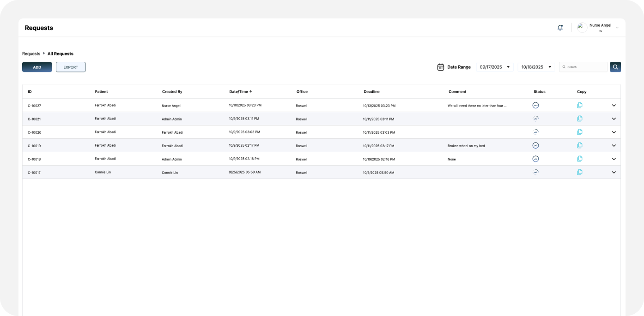Click the EXPORT button
The image size is (644, 316).
coord(71,67)
